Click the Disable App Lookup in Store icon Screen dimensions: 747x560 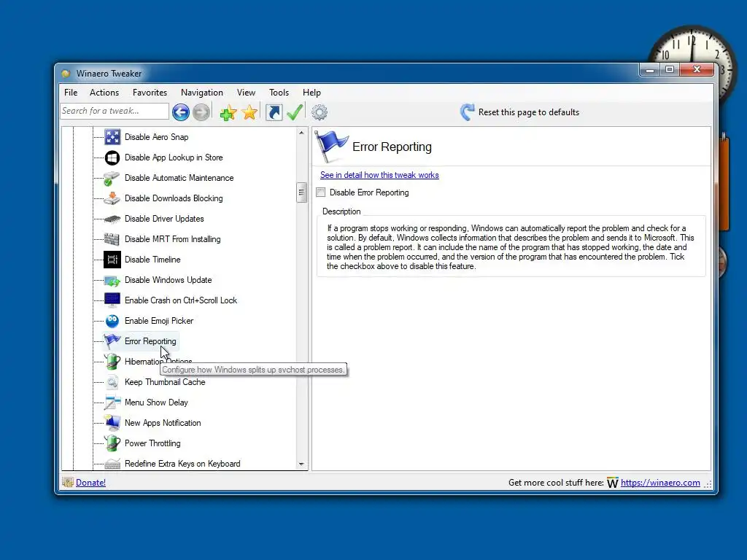pyautogui.click(x=112, y=157)
